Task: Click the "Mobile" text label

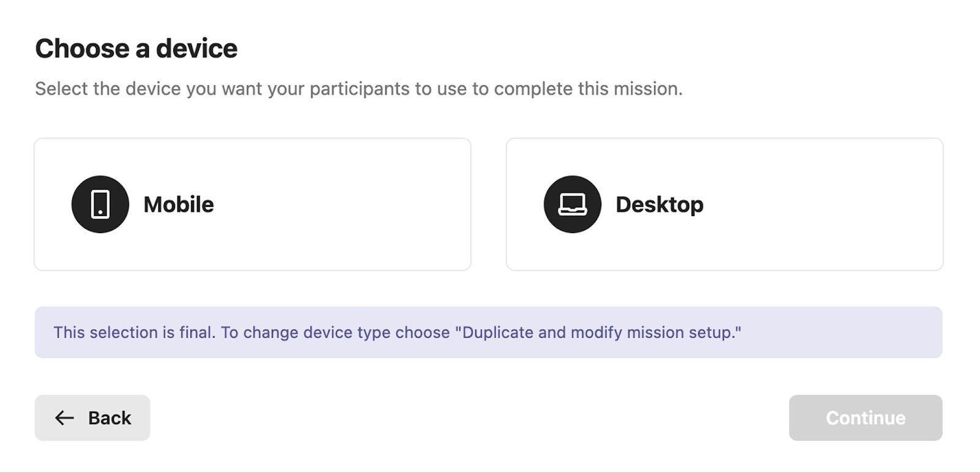Action: coord(178,204)
